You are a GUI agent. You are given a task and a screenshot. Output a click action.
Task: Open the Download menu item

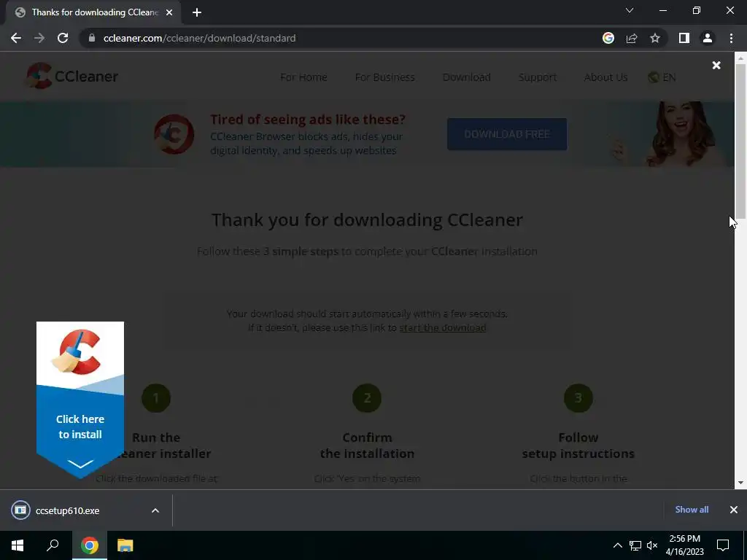pos(466,77)
